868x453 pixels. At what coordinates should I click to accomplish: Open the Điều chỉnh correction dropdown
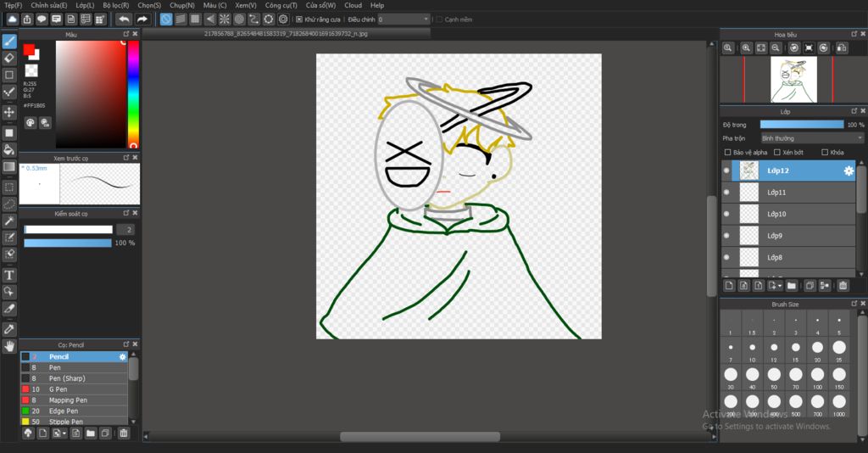[403, 20]
